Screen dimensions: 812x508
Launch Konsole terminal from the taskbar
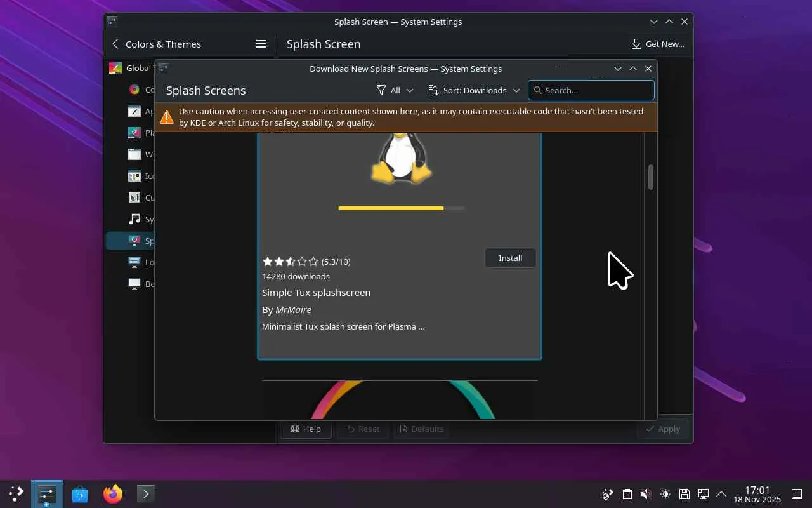click(x=146, y=493)
